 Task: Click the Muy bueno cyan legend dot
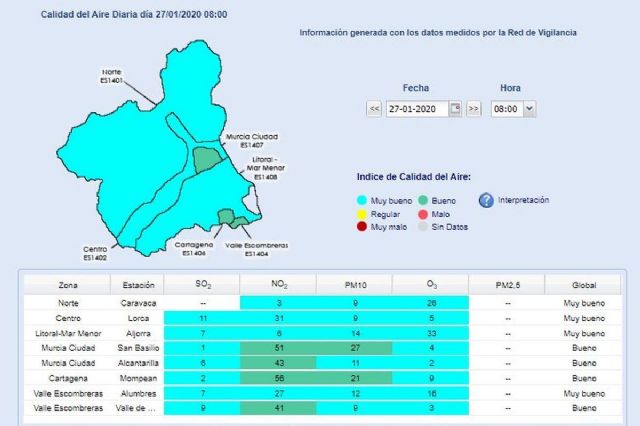(363, 200)
